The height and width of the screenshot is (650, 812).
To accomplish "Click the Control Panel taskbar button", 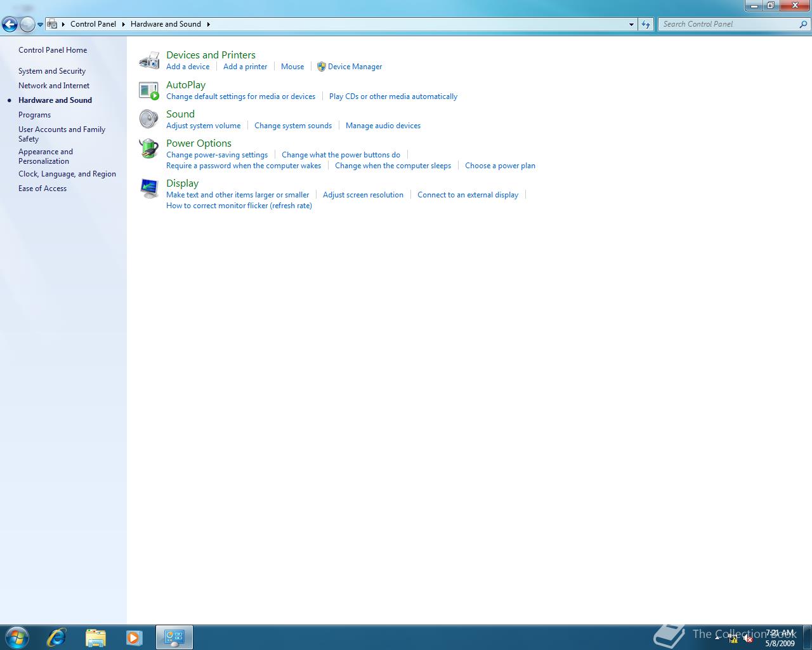I will [x=174, y=637].
